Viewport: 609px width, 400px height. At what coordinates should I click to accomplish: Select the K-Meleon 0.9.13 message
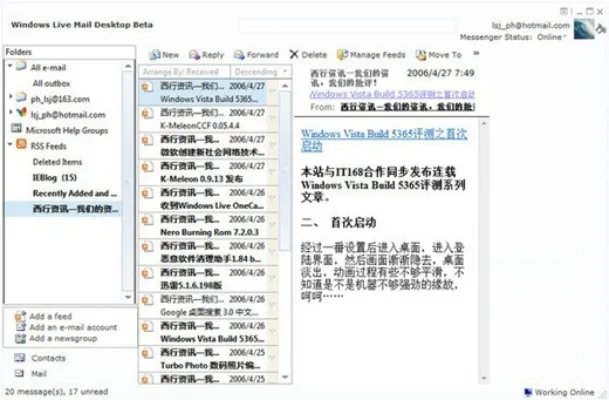pos(208,172)
